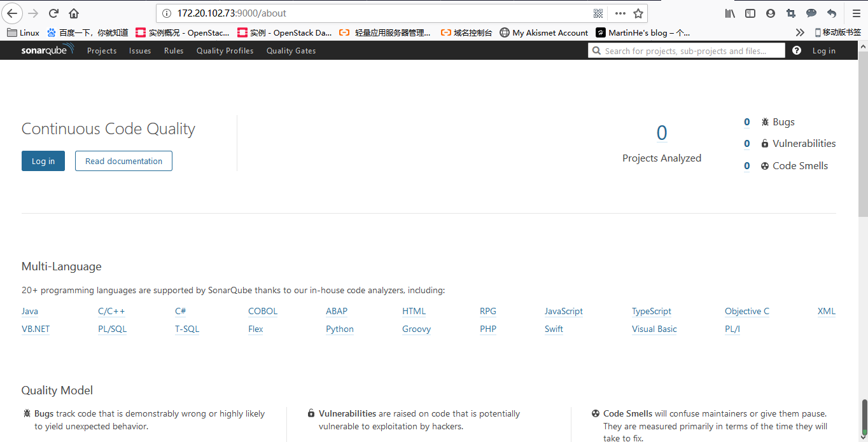Go to the browser home page icon

(74, 13)
